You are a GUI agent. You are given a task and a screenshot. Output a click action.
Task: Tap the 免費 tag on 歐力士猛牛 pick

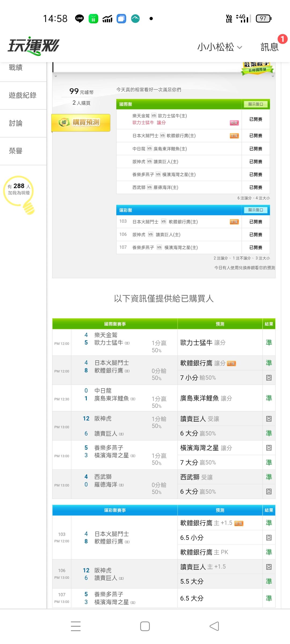click(x=234, y=123)
